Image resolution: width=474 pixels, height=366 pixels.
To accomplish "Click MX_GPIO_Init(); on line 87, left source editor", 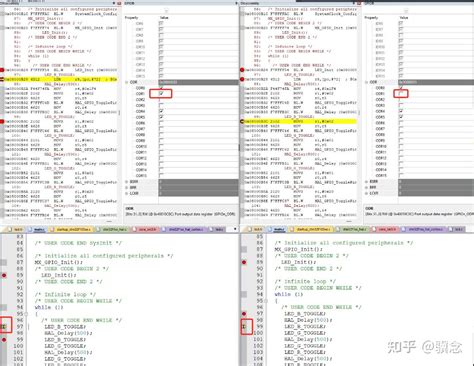I will pos(58,262).
